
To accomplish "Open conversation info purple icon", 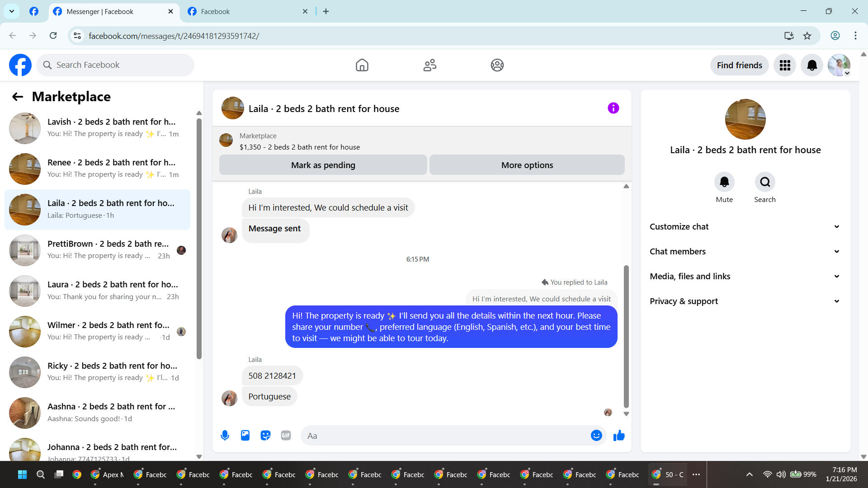I will point(613,108).
